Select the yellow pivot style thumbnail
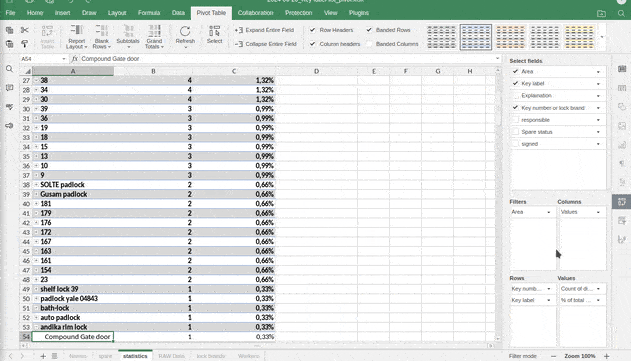 click(x=579, y=37)
